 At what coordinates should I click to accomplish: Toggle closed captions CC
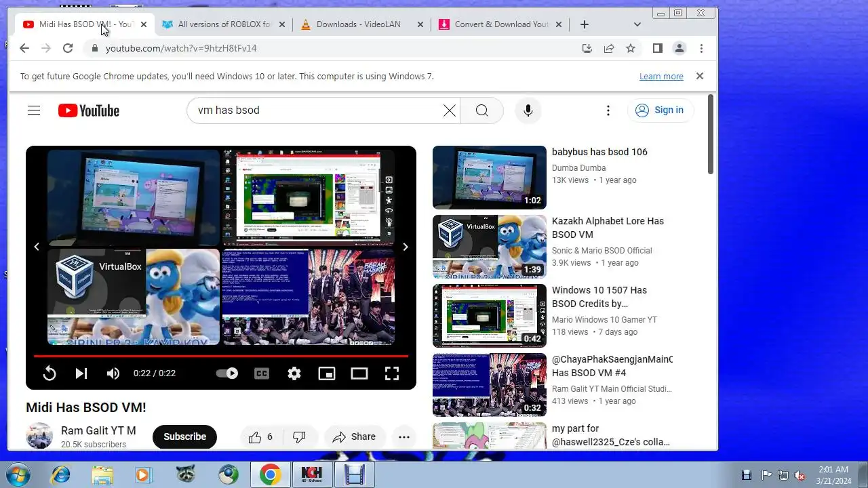click(262, 373)
